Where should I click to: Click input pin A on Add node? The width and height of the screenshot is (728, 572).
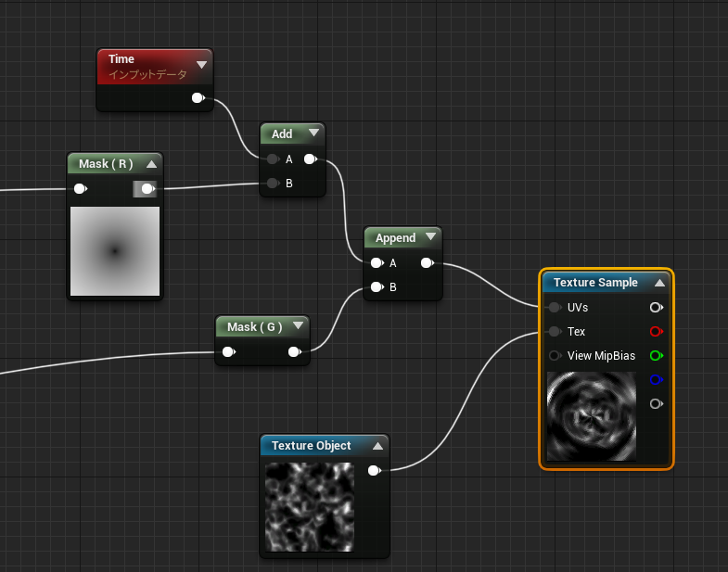(273, 159)
